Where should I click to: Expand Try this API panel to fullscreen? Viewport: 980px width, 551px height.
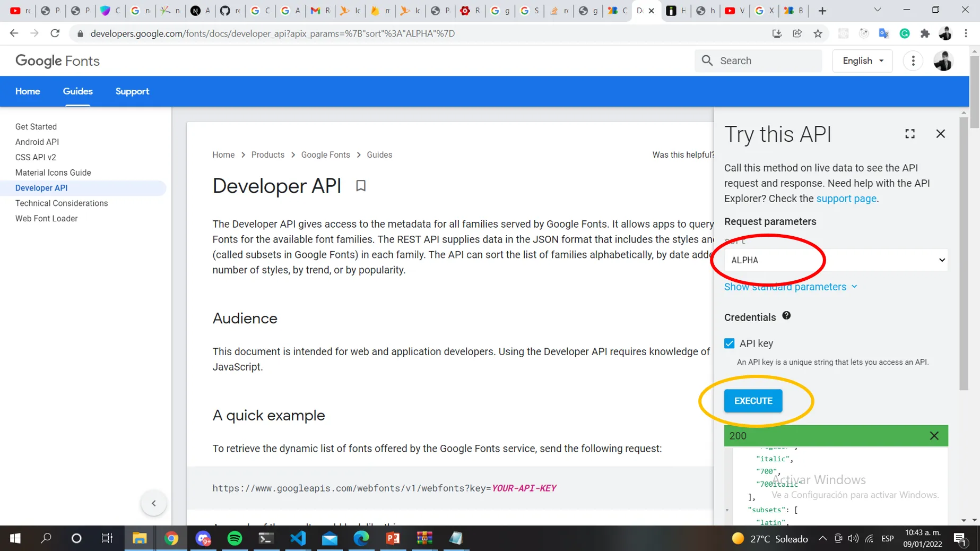pyautogui.click(x=910, y=134)
